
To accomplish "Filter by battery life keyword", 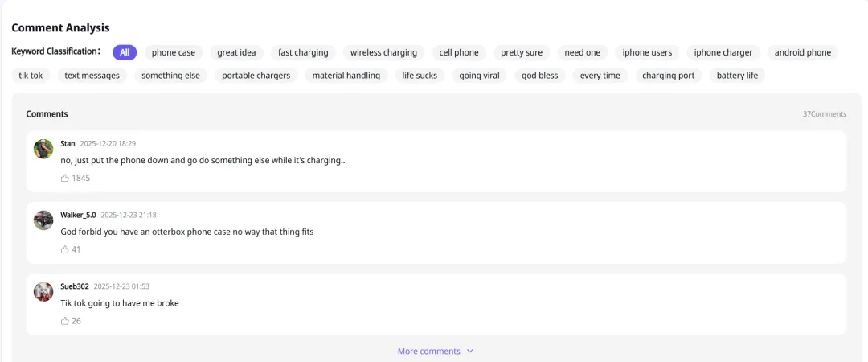I will (737, 75).
